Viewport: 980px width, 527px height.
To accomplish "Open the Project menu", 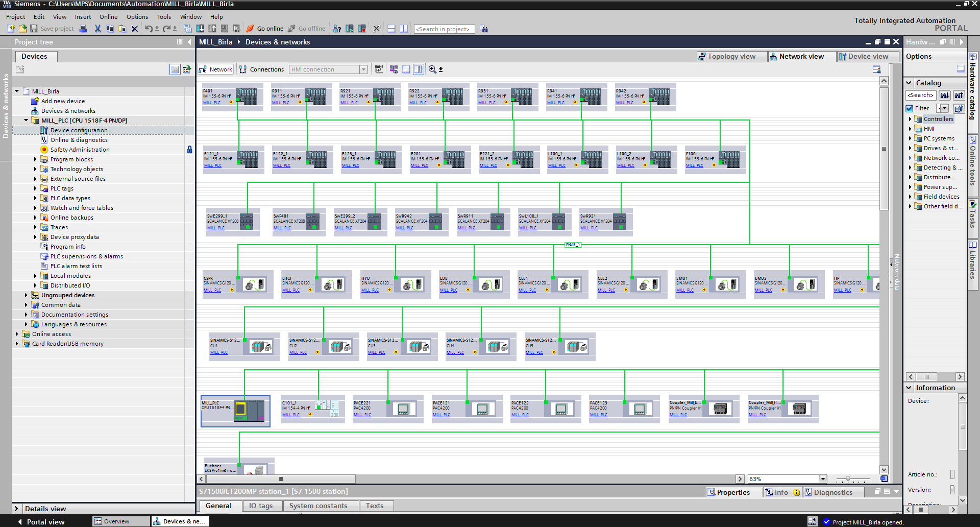I will pos(15,17).
